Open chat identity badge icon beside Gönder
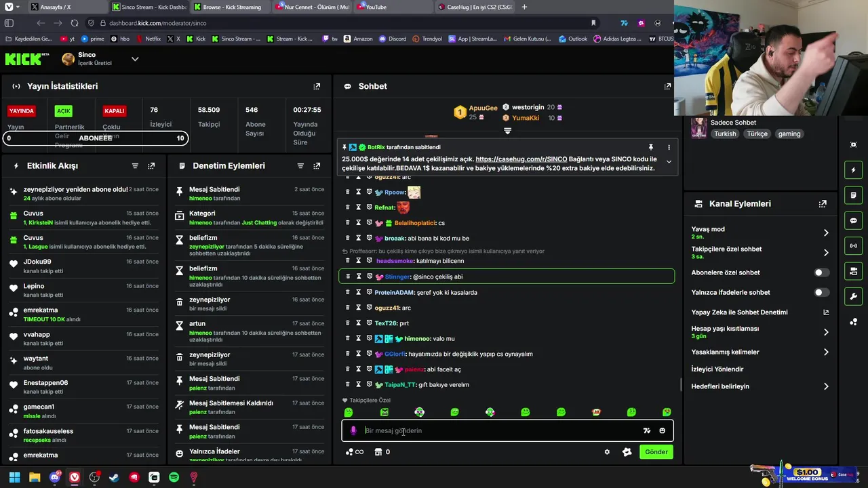Viewport: 868px width, 488px height. [x=627, y=452]
